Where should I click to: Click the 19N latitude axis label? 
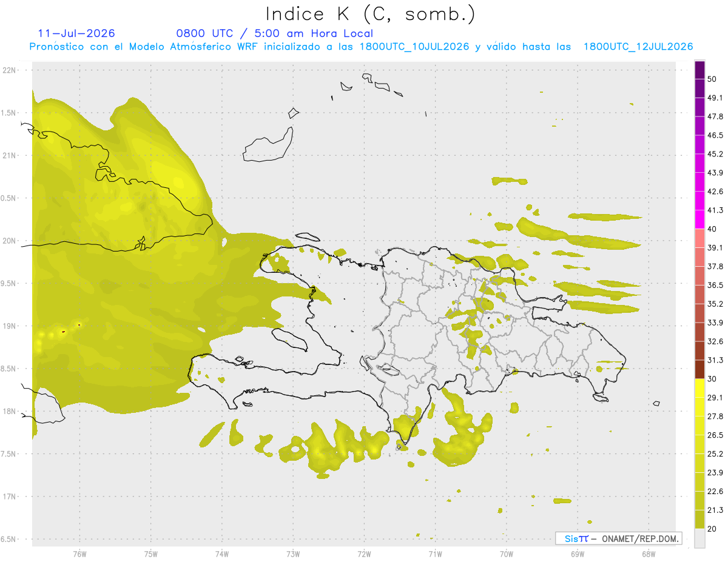9,326
